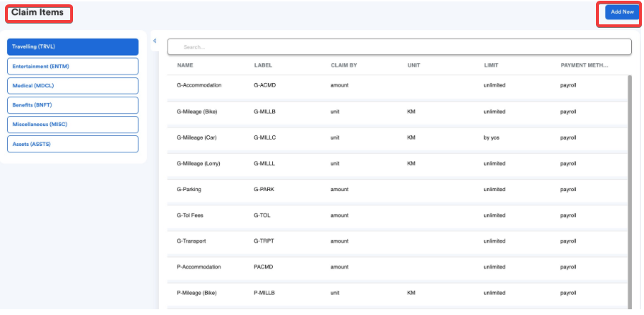
Task: Sort by the LABEL column header
Action: coord(263,65)
